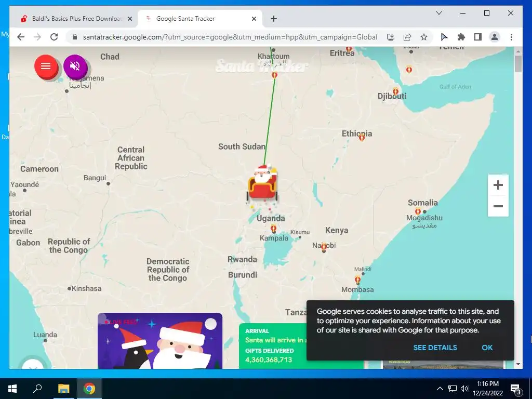Screen dimensions: 532x399
Task: Click Chrome icon in the taskbar
Action: 89,389
